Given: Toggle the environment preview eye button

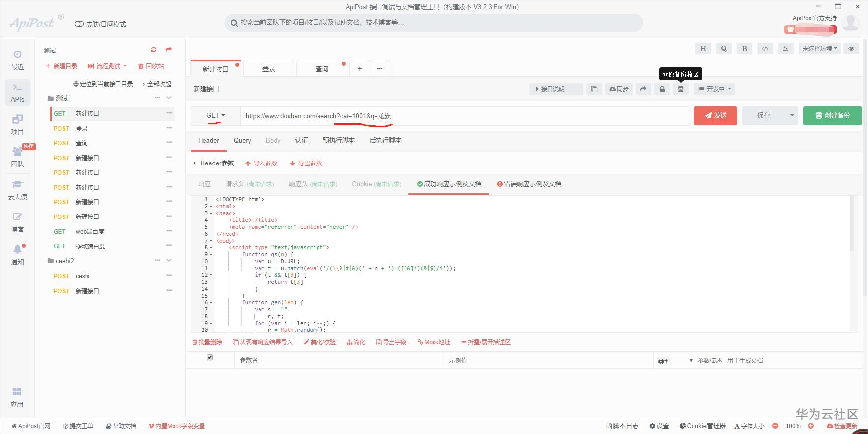Looking at the screenshot, I should coord(851,49).
